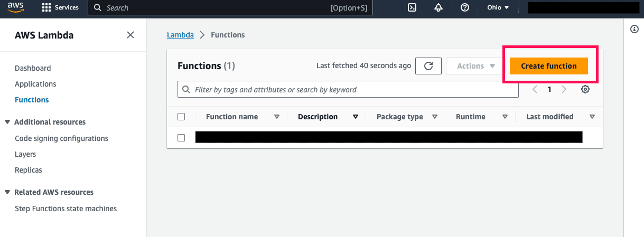Screen dimensions: 644x237
Task: Open Replicas in sidebar
Action: pyautogui.click(x=29, y=170)
